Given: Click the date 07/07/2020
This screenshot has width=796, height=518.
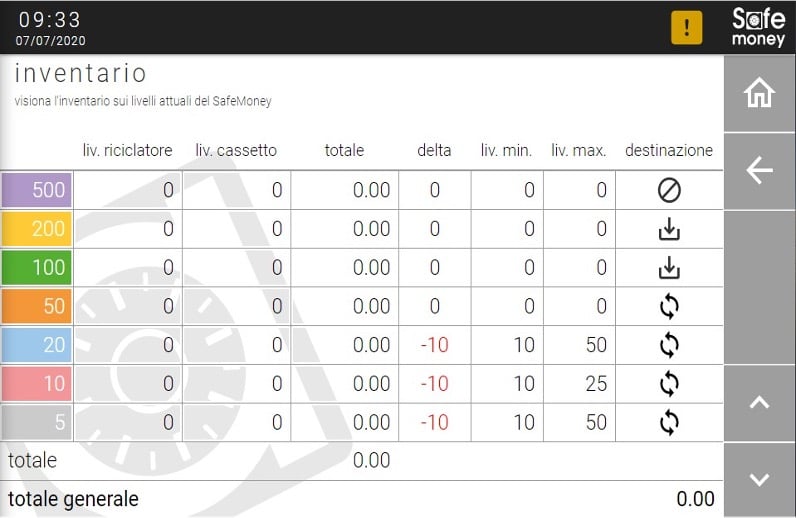Looking at the screenshot, I should (50, 41).
